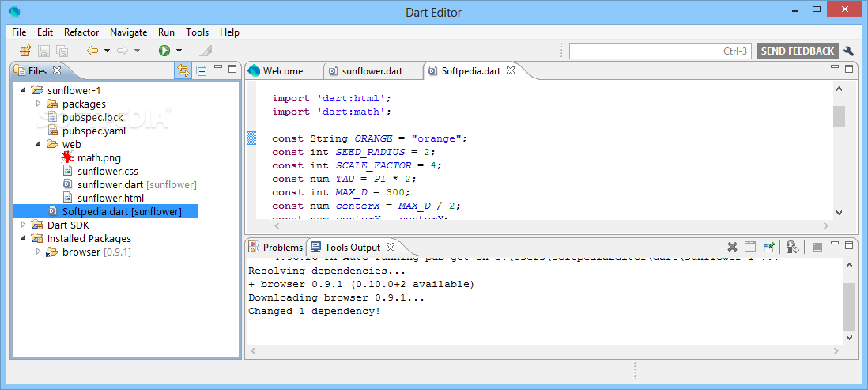Screen dimensions: 868x390
Task: Click the Ctrl-3 search field
Action: click(x=660, y=51)
